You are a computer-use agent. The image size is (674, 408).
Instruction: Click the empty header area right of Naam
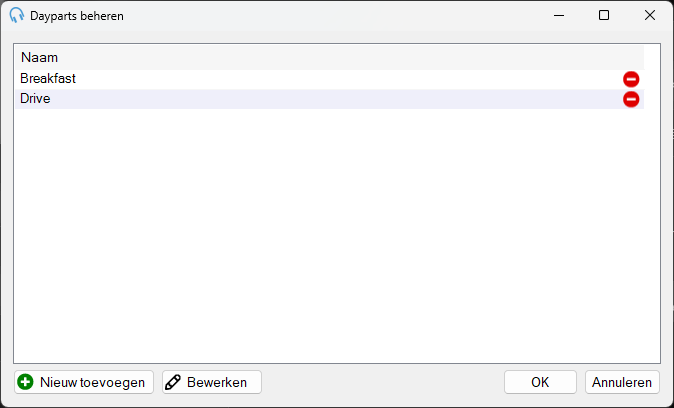point(351,57)
